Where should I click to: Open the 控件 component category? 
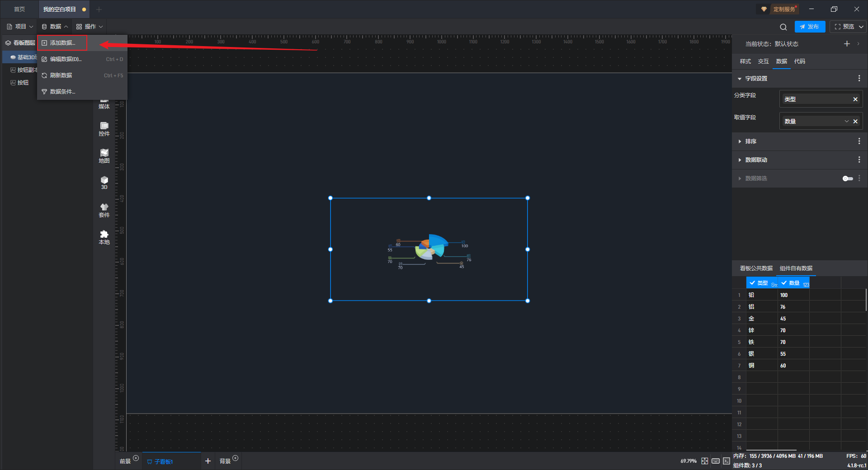click(x=104, y=129)
